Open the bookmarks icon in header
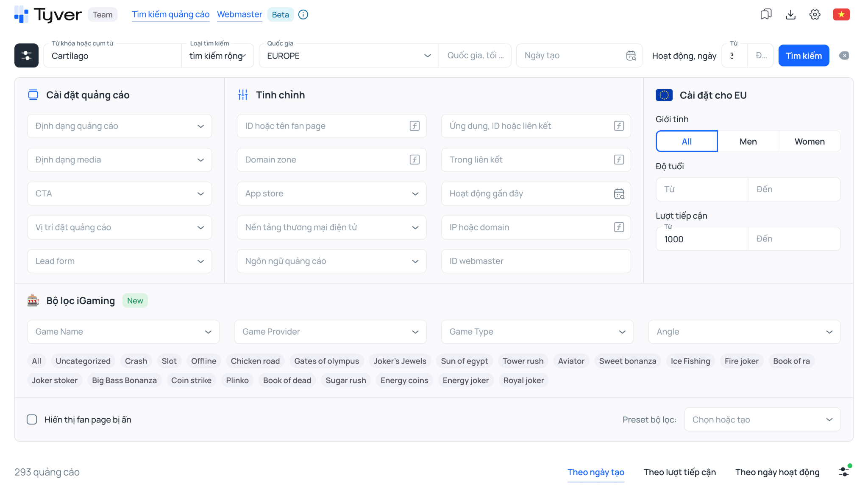This screenshot has height=487, width=868. click(766, 14)
